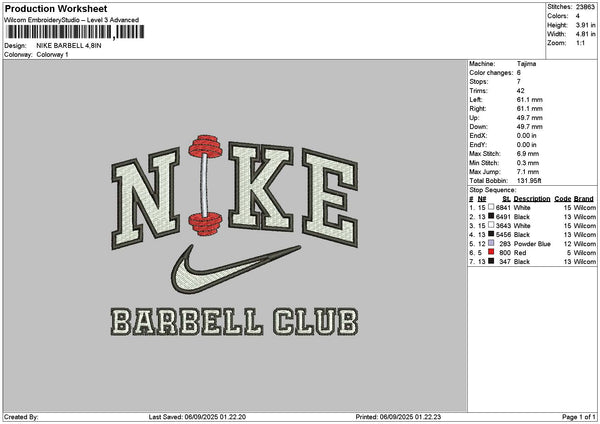Screen dimensions: 600x424
Task: Click the 'Page 1 of 1' footer
Action: click(579, 417)
